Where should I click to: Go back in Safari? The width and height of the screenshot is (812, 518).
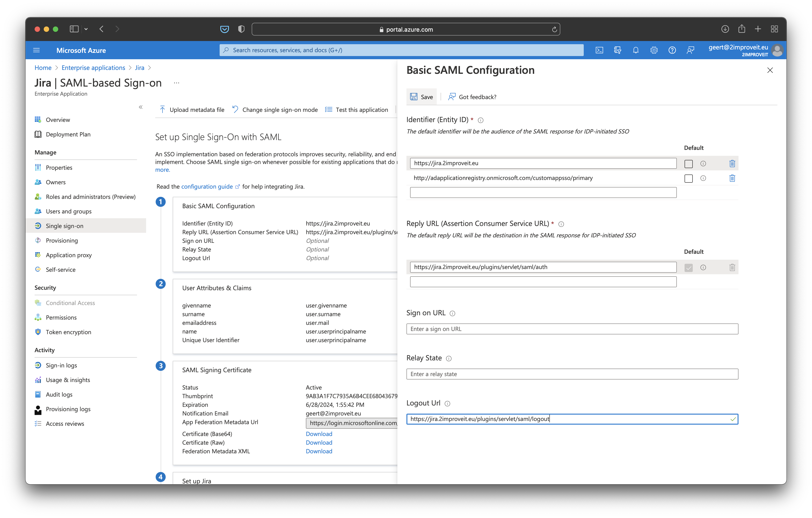point(101,29)
